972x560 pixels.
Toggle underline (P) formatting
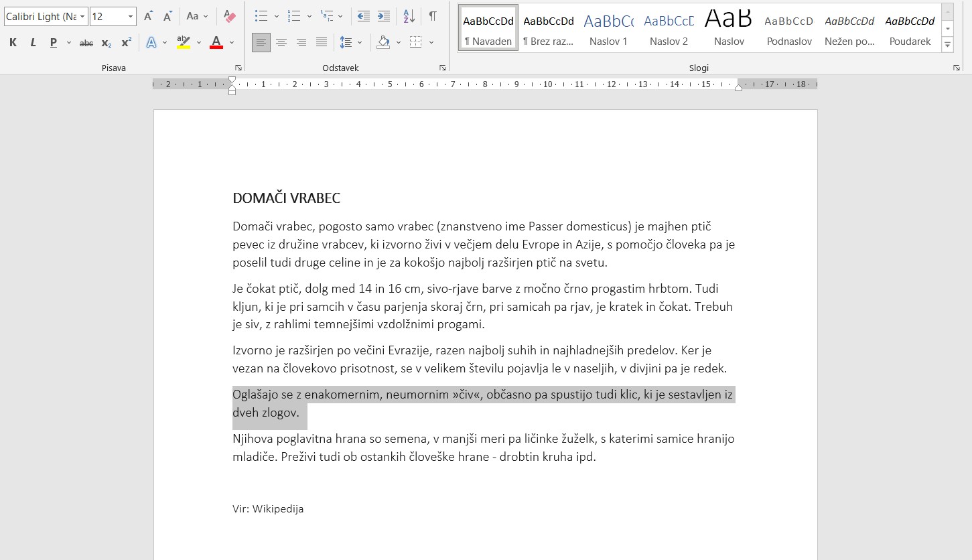point(53,43)
